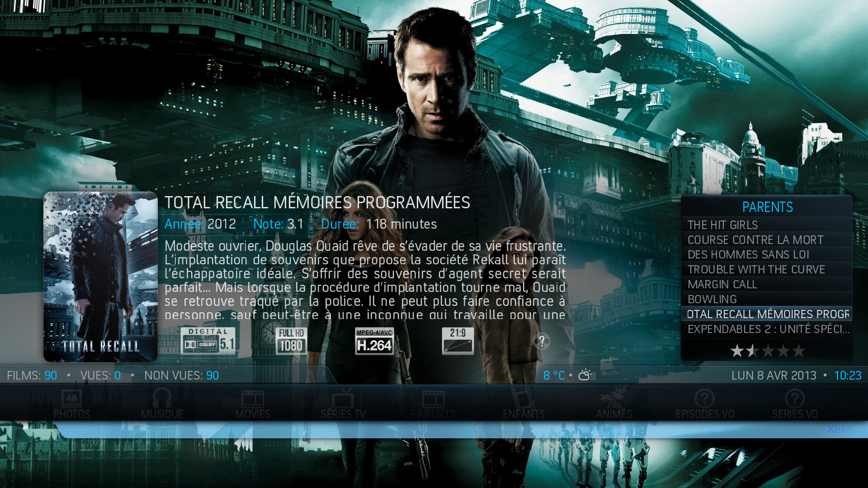Screen dimensions: 868x488
Task: Click the PHOTOS menu label
Action: point(71,414)
